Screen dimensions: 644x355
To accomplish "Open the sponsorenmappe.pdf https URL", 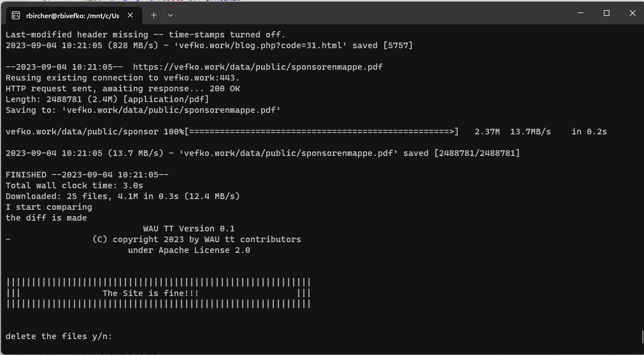I will click(258, 67).
